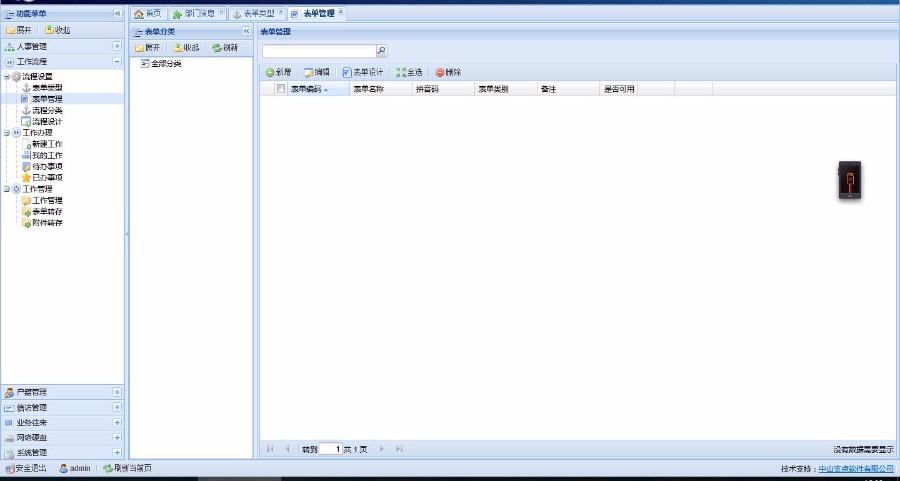This screenshot has width=900, height=481.
Task: Click the magnifier search icon
Action: [x=382, y=51]
